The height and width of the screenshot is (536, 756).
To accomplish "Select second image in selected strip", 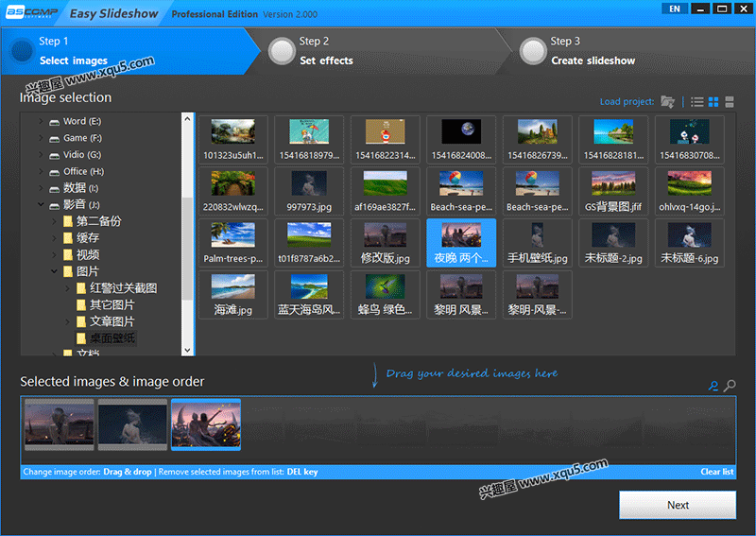I will 132,424.
